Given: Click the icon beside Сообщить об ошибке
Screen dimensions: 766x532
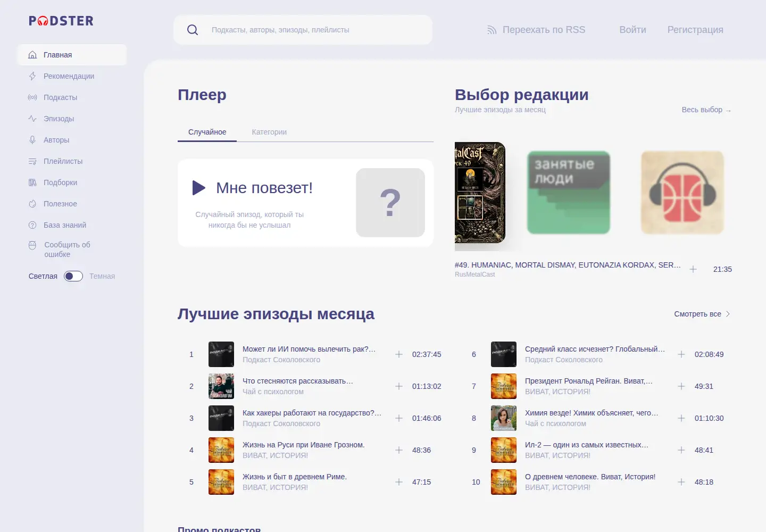Looking at the screenshot, I should (x=32, y=245).
